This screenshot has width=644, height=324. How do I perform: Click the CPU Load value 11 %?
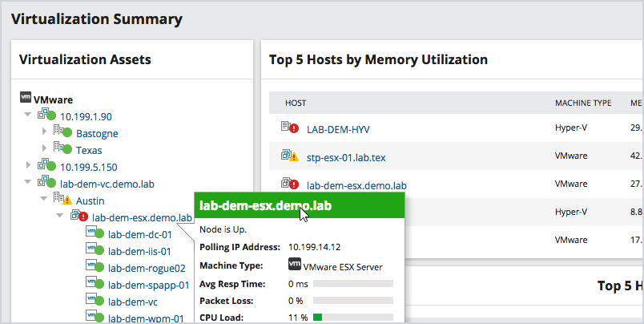coord(298,318)
